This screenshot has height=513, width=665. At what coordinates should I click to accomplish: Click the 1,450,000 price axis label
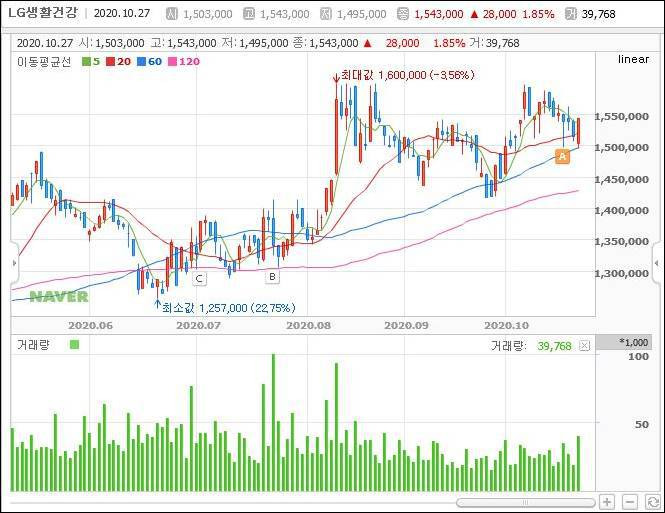pyautogui.click(x=622, y=180)
